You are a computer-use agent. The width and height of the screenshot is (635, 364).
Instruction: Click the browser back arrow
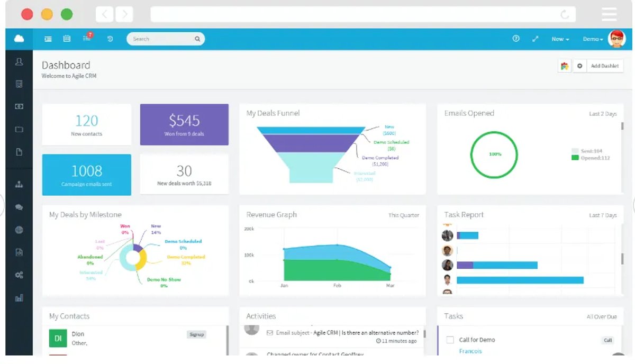(104, 14)
